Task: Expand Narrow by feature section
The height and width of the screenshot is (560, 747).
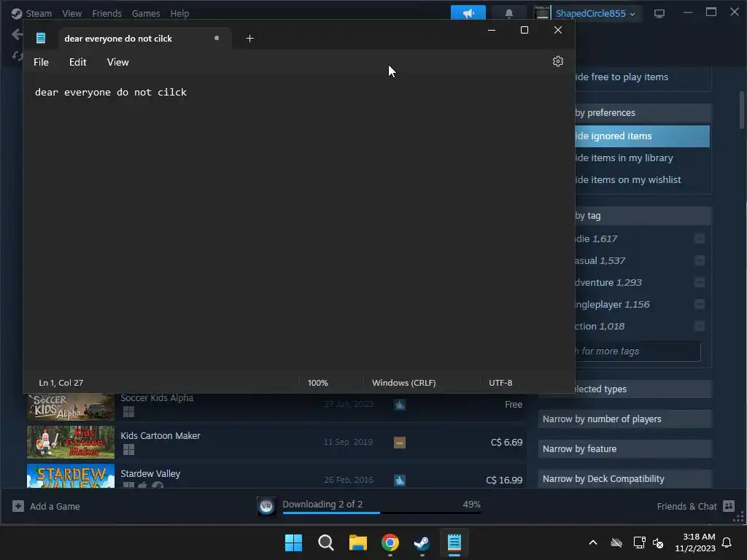Action: pyautogui.click(x=625, y=449)
